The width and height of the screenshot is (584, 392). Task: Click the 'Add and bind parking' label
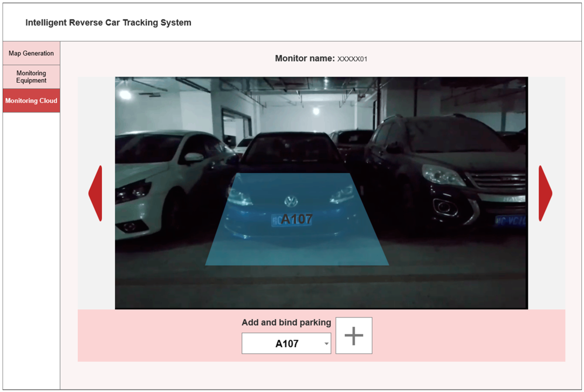click(x=286, y=322)
